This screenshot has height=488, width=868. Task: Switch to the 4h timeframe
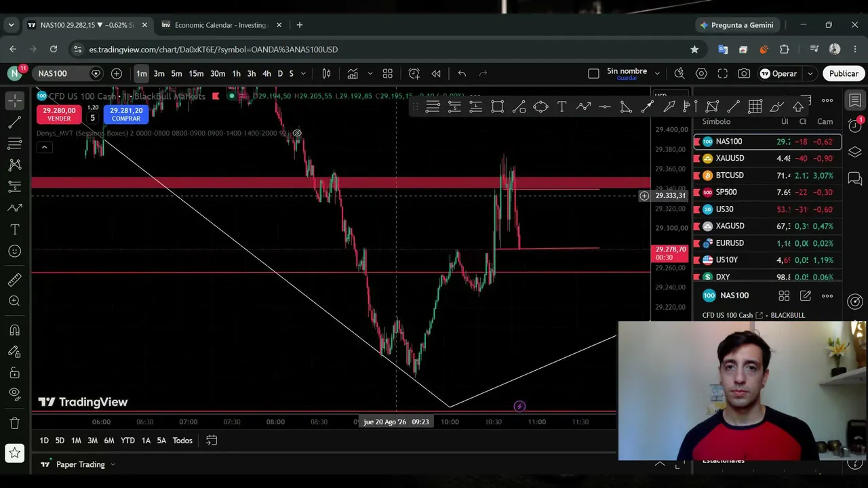tap(267, 73)
